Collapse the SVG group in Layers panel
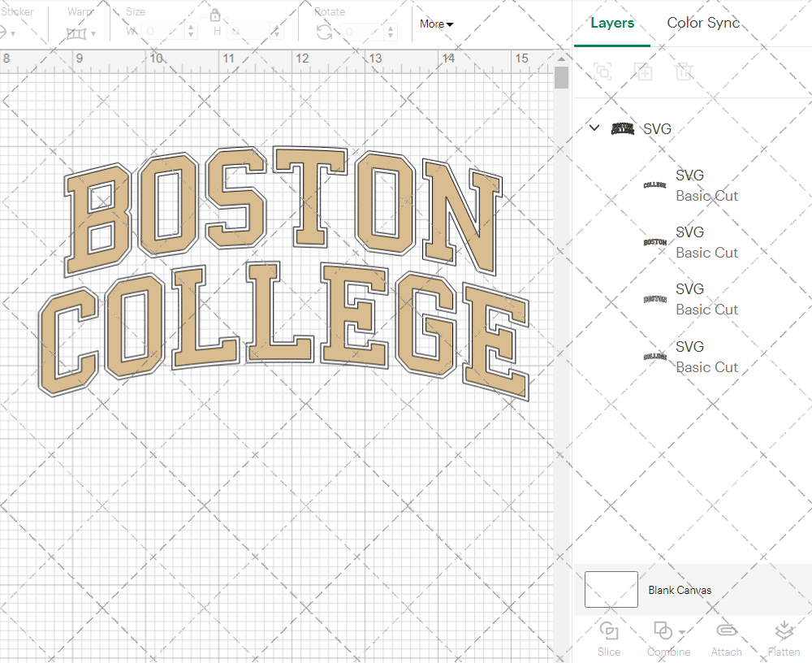 pos(594,128)
